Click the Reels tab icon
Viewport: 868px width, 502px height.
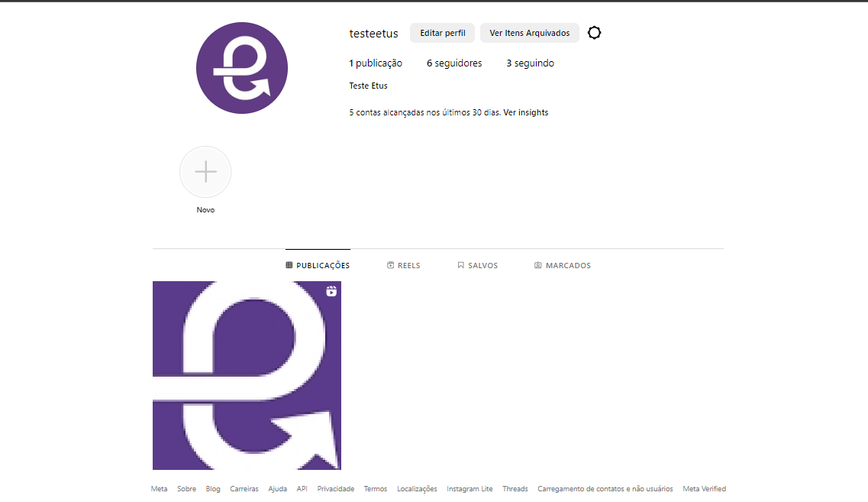(x=390, y=265)
